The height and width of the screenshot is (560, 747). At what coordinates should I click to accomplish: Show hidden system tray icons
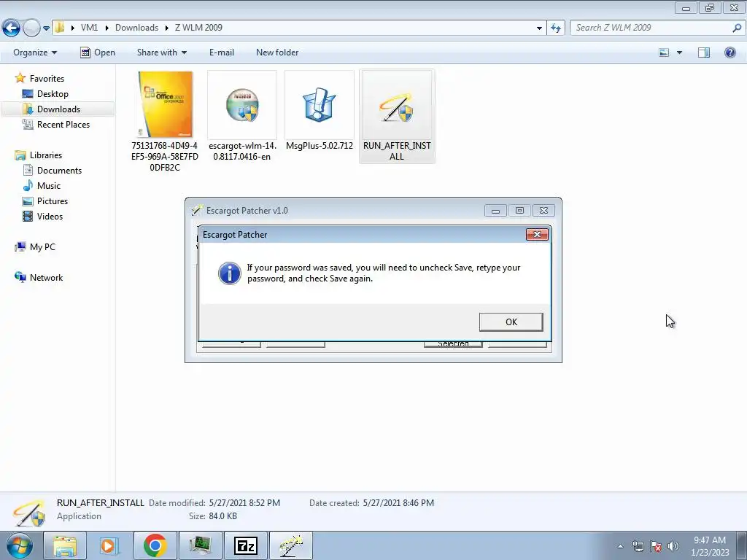pyautogui.click(x=620, y=546)
